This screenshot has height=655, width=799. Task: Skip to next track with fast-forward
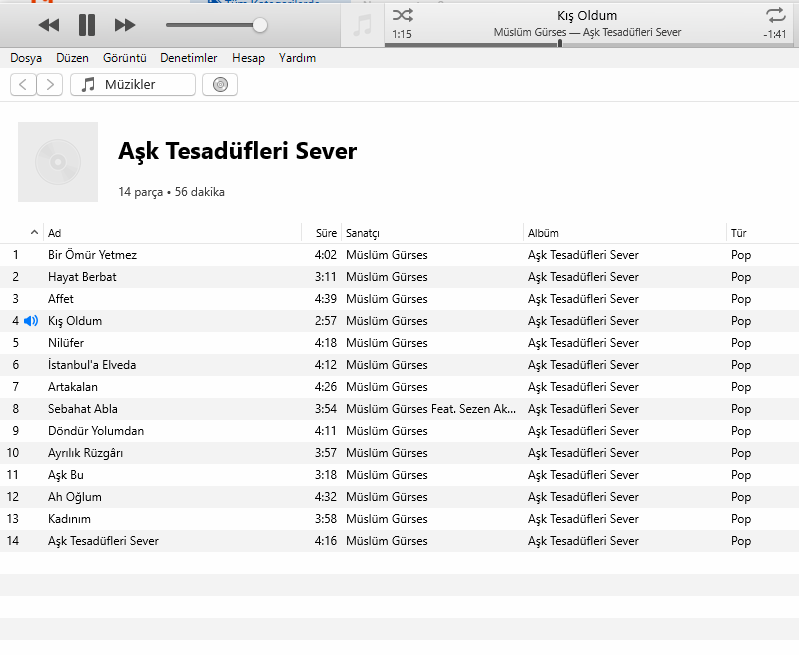click(125, 25)
